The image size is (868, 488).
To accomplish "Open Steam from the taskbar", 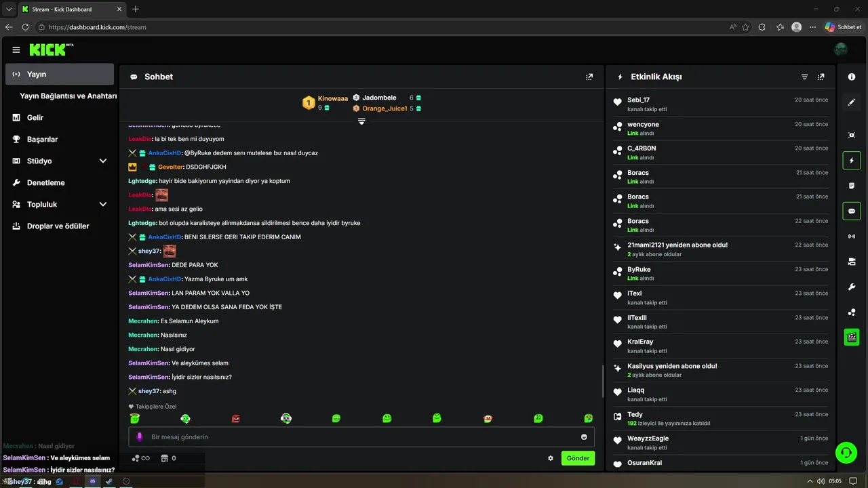I will (x=109, y=481).
